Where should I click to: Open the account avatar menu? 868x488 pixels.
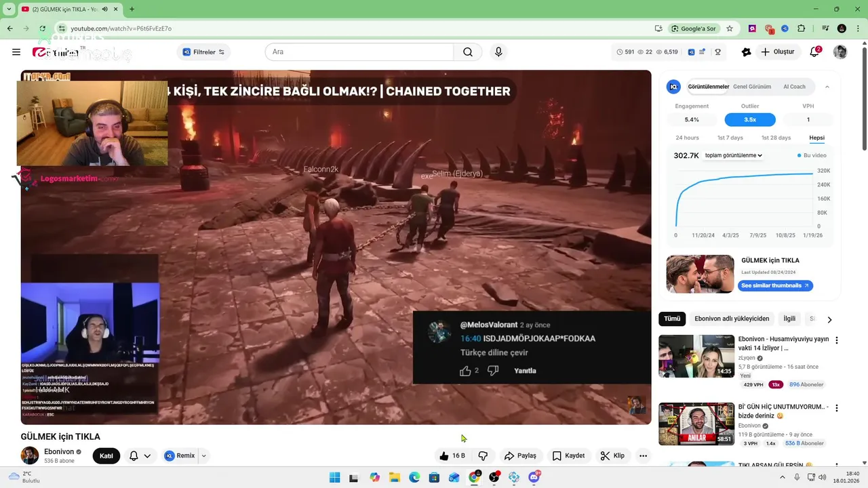840,52
